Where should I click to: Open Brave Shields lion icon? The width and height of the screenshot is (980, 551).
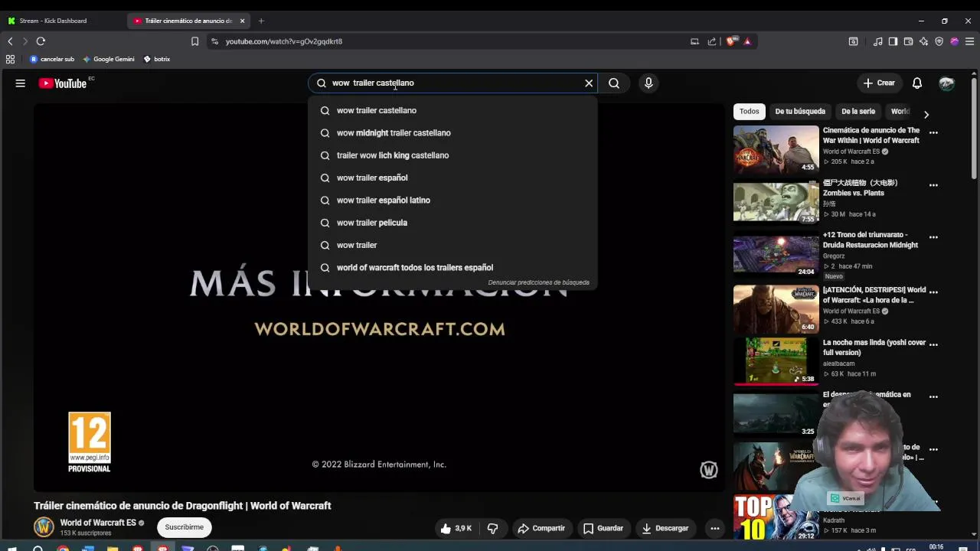pyautogui.click(x=731, y=41)
